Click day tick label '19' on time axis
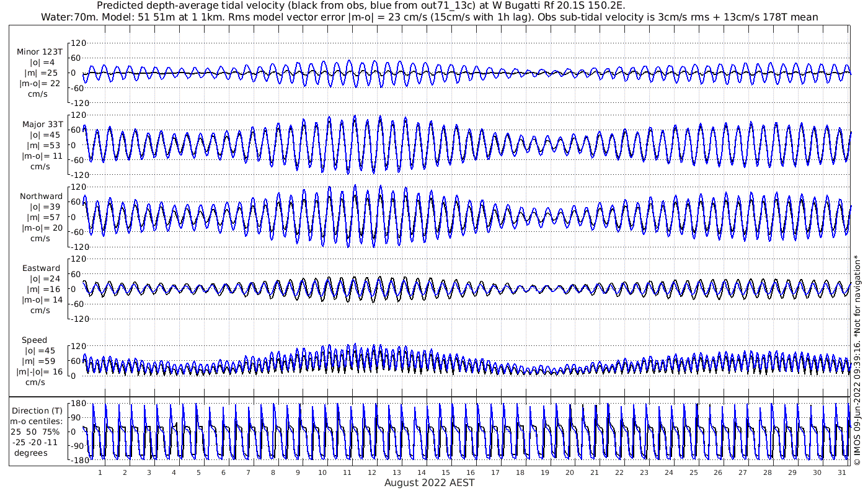 pos(545,472)
